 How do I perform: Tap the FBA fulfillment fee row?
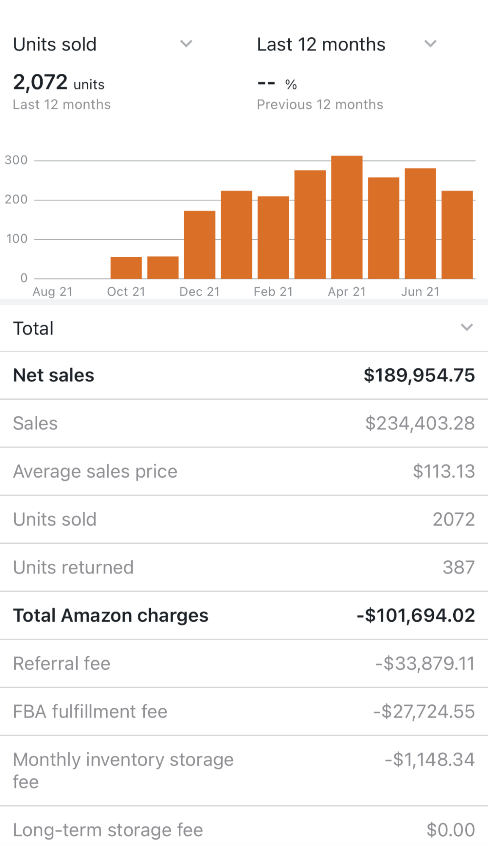coord(244,712)
